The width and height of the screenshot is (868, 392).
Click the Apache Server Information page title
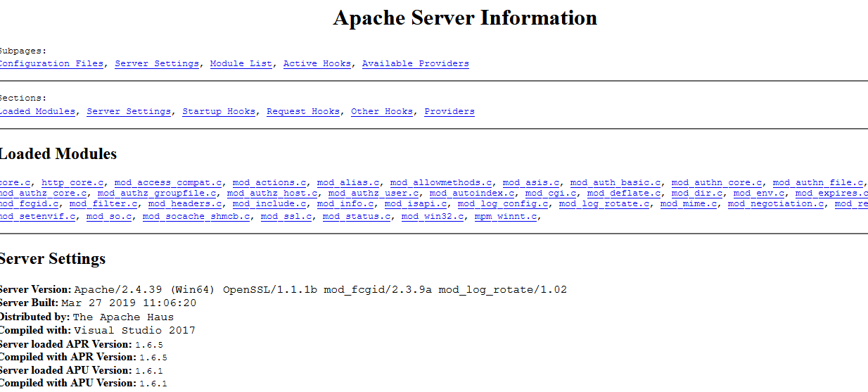[x=465, y=18]
